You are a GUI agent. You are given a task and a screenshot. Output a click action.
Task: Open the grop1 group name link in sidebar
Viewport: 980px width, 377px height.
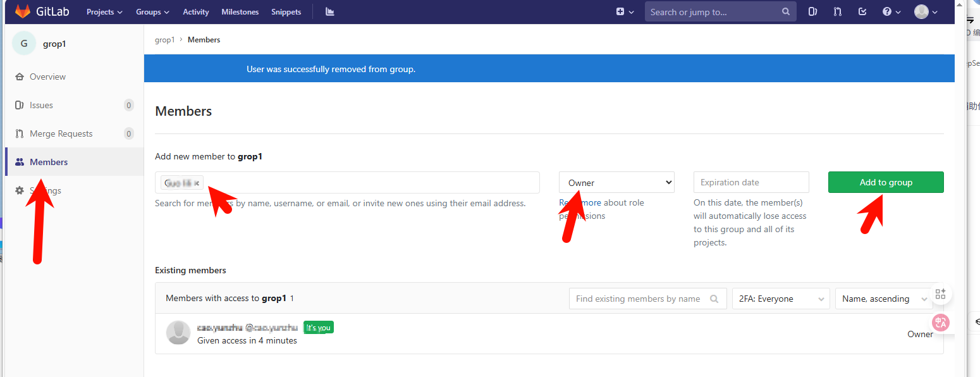click(x=54, y=44)
